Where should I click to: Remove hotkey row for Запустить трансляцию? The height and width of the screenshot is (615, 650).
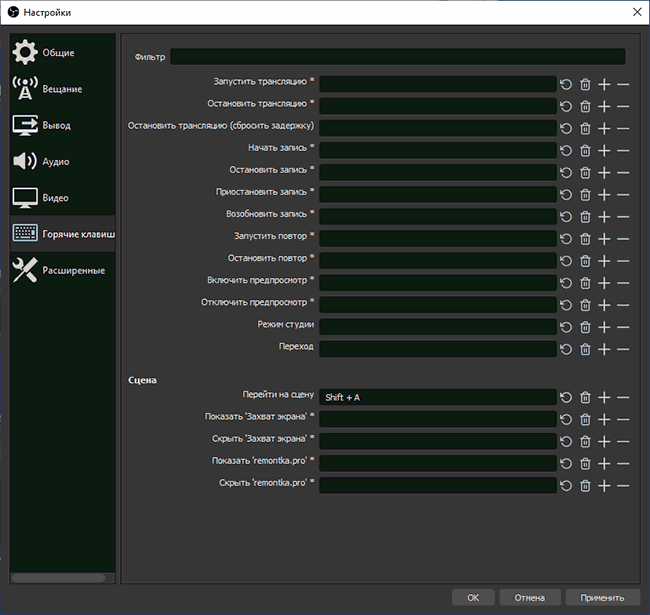tap(623, 85)
